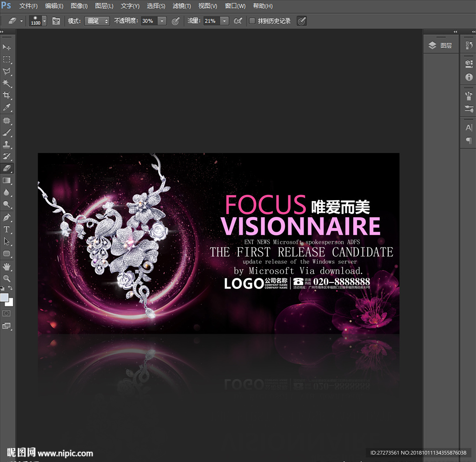Toggle Quick Mask mode
Image resolution: width=476 pixels, height=462 pixels.
(x=7, y=314)
